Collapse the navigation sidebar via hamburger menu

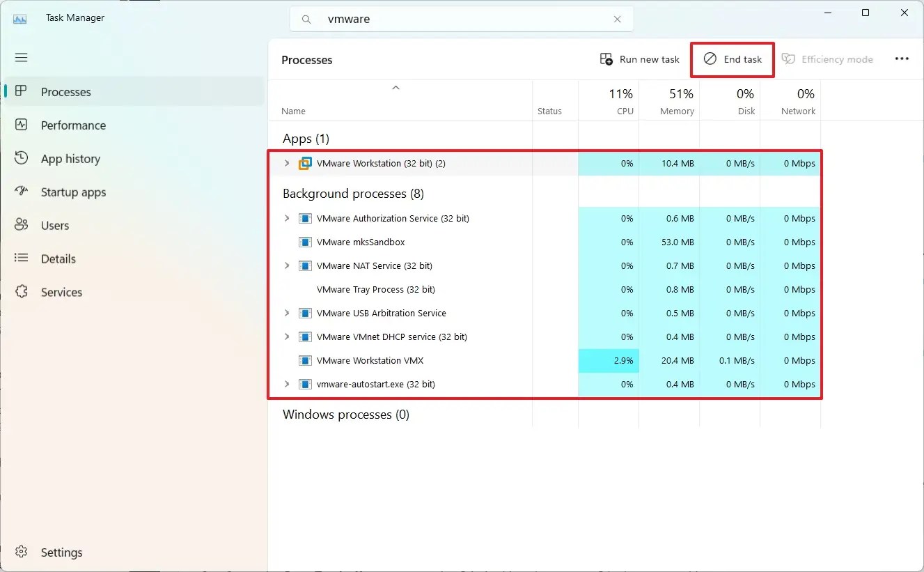click(x=21, y=57)
